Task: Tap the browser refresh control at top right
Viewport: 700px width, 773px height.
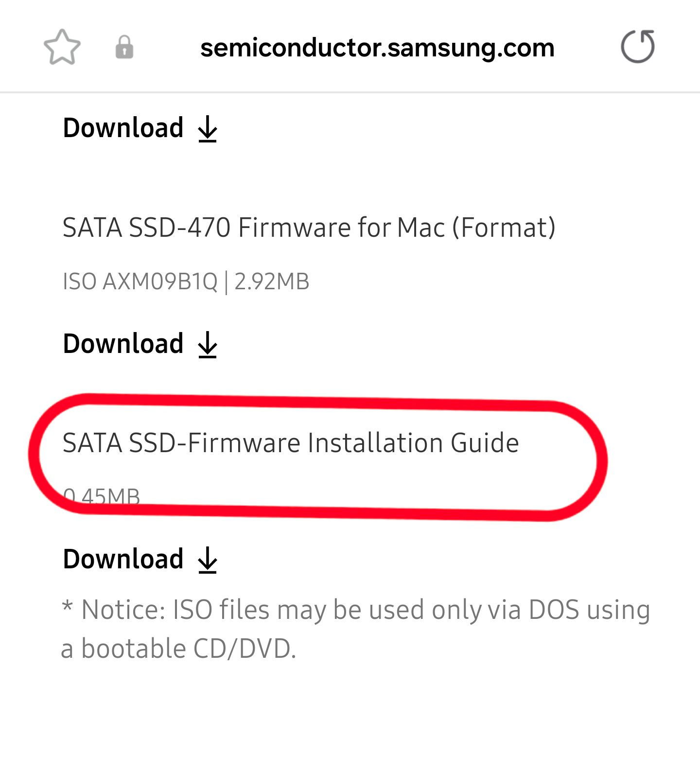Action: click(x=638, y=47)
